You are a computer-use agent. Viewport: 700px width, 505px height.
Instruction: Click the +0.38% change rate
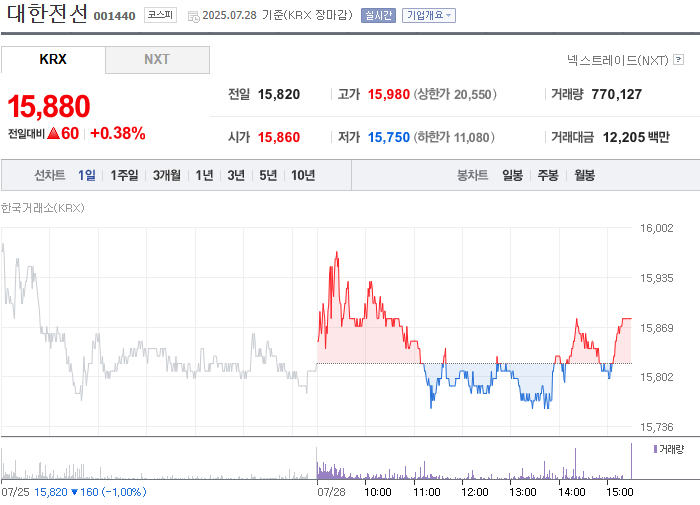pyautogui.click(x=118, y=133)
